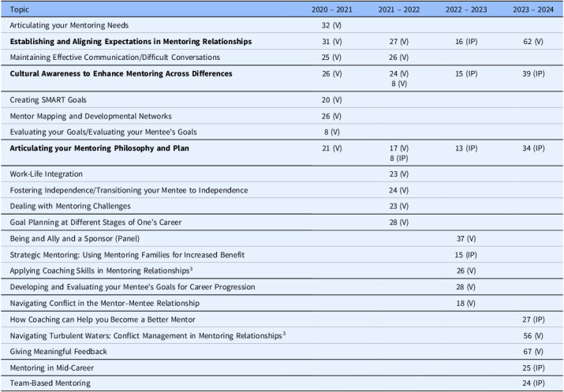Select the Creating SMART Goals row title

click(x=48, y=99)
